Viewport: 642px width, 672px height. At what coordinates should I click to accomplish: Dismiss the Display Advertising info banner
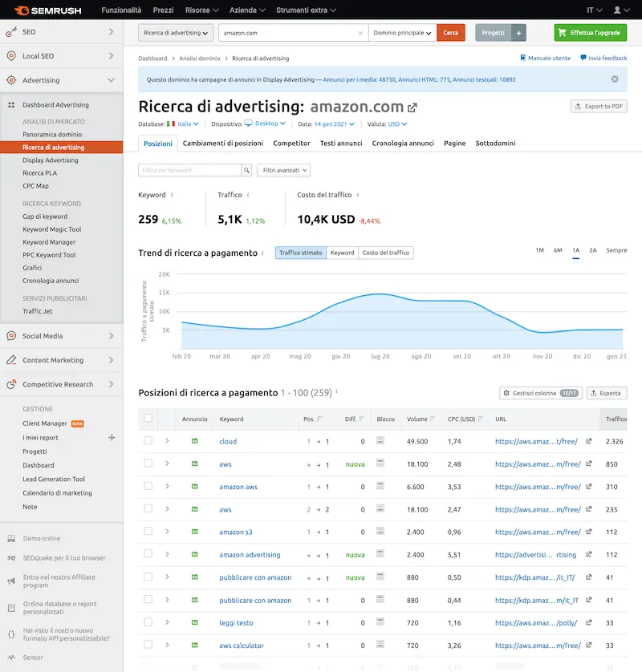point(615,79)
